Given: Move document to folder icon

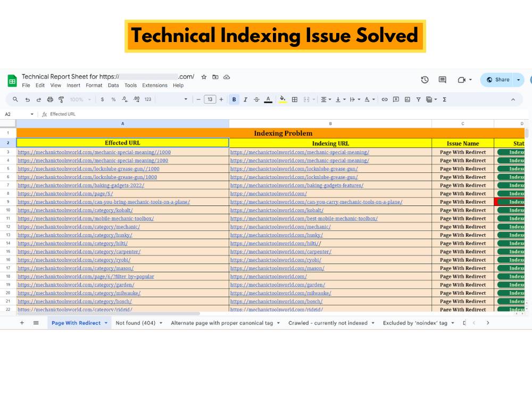Looking at the screenshot, I should (x=215, y=77).
